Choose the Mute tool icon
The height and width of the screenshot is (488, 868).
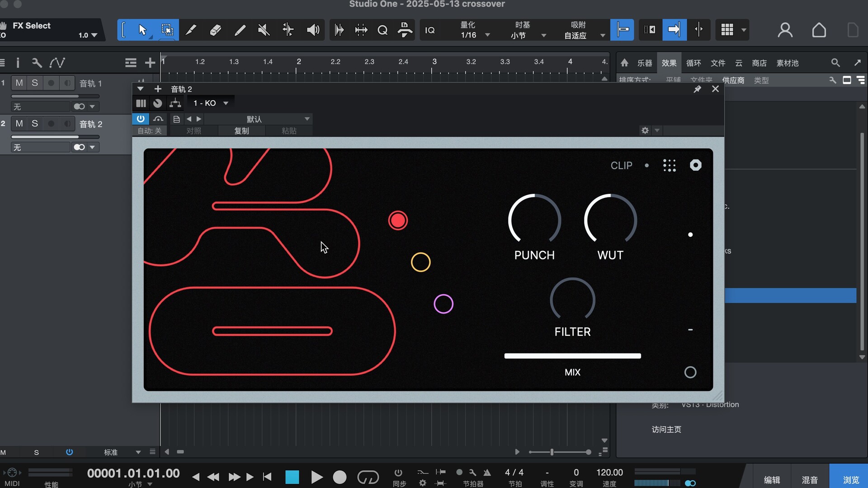tap(264, 30)
